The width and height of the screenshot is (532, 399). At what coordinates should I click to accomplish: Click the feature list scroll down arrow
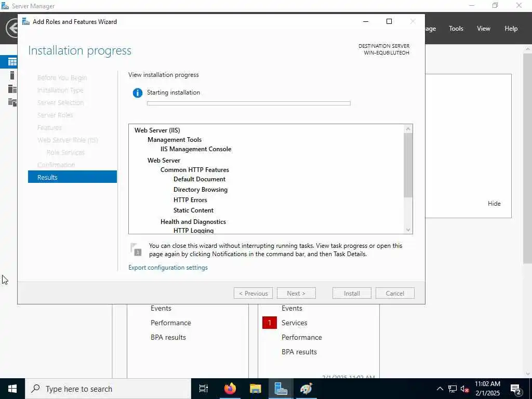[x=408, y=230]
